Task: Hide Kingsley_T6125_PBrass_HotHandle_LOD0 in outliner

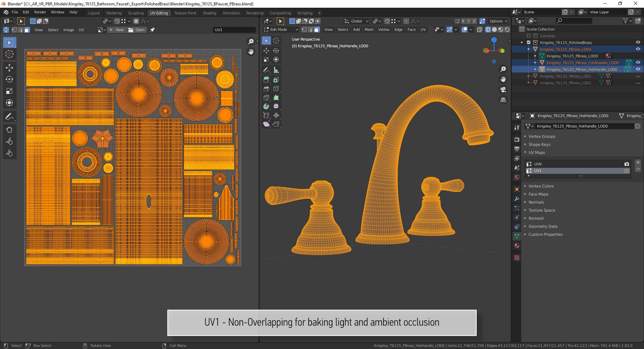Action: coord(638,69)
